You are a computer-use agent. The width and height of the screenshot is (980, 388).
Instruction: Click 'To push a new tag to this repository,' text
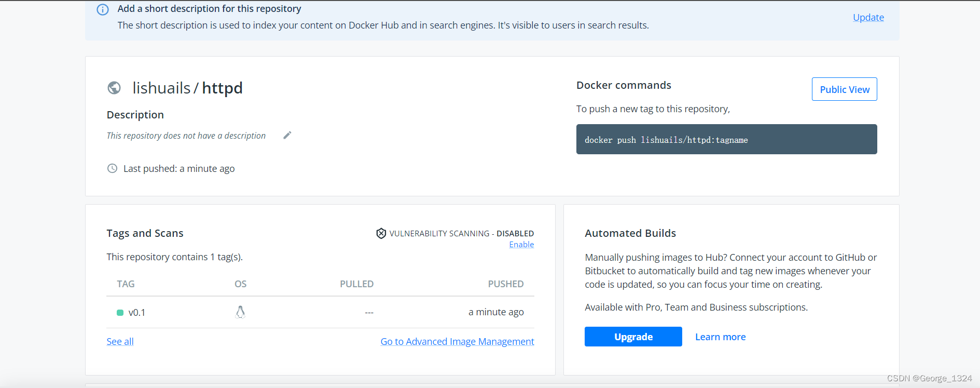(653, 109)
